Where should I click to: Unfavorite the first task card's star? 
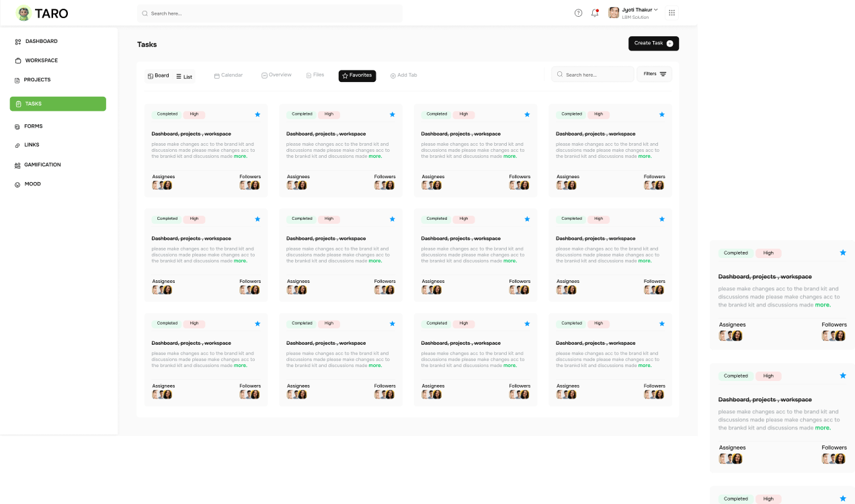(257, 114)
